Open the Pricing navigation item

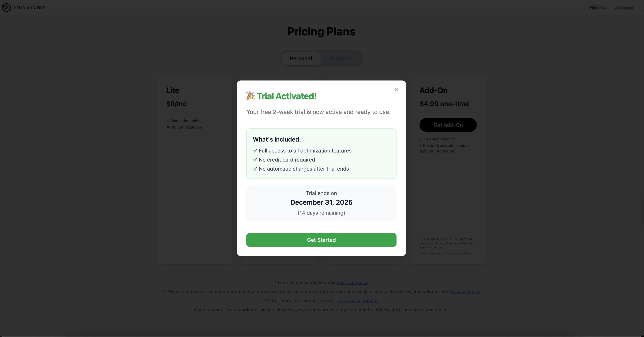pos(597,8)
